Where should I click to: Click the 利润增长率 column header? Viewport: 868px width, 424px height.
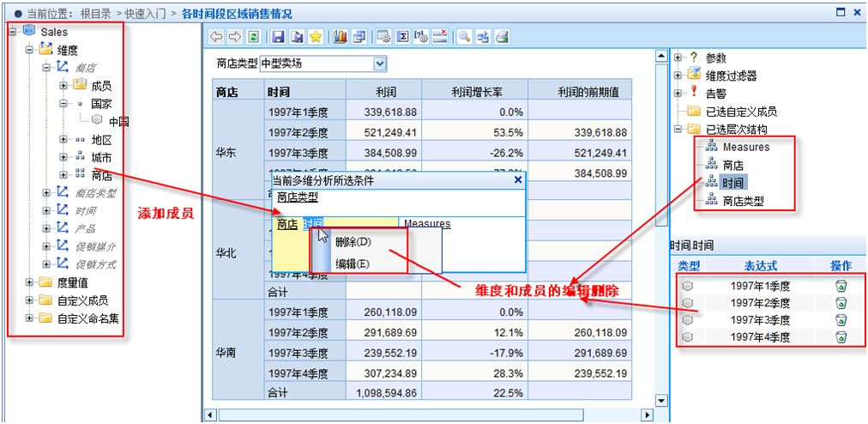click(474, 90)
